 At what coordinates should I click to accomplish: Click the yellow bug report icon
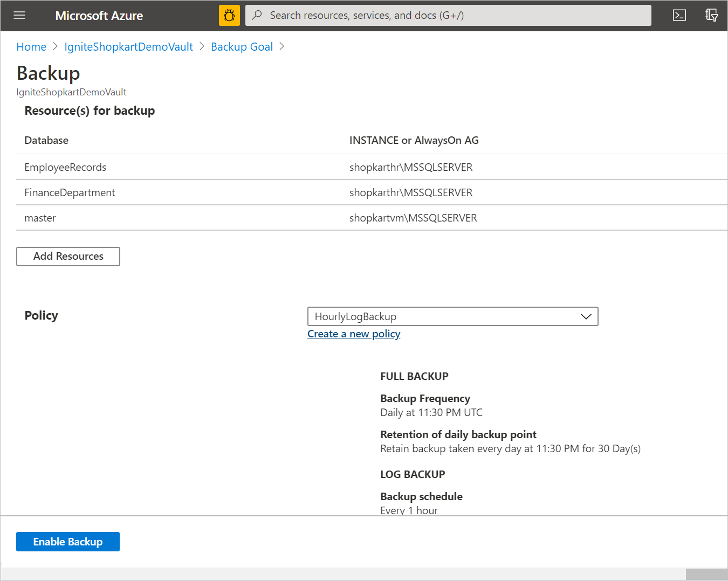[229, 15]
